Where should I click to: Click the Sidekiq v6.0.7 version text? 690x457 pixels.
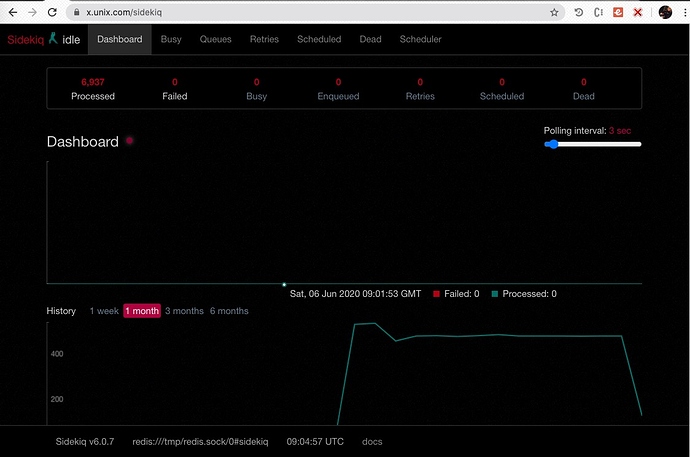(84, 442)
